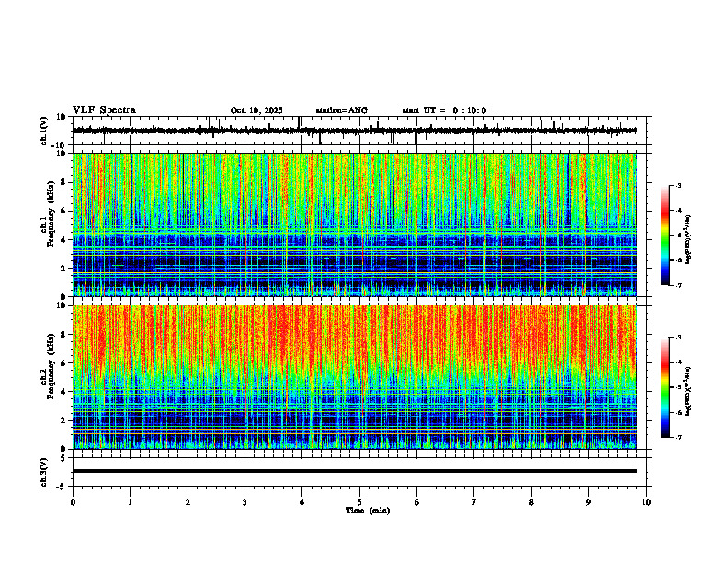Click time-axis tick label "0" at bottom
The width and height of the screenshot is (728, 563).
coord(73,502)
